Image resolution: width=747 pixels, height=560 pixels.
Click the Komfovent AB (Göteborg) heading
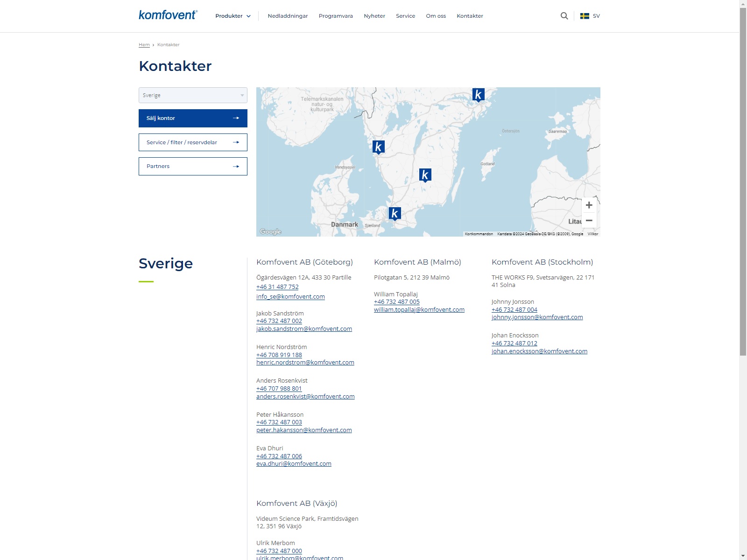click(304, 262)
